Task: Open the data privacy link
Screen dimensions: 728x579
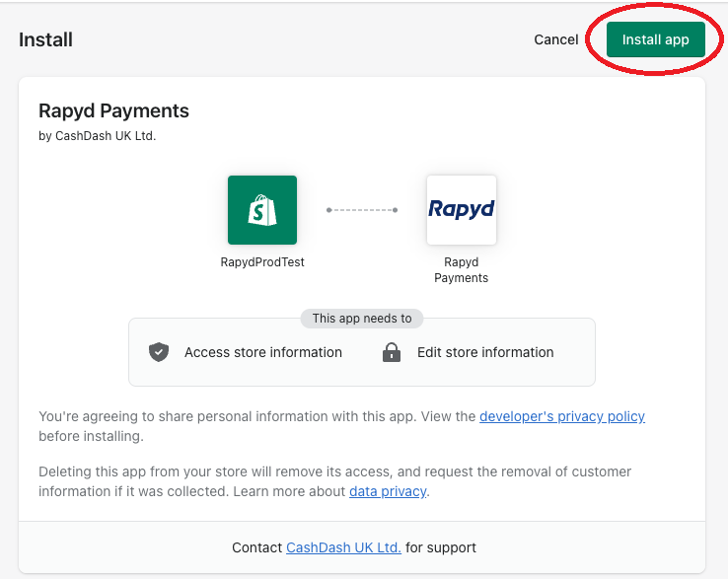Action: 388,491
